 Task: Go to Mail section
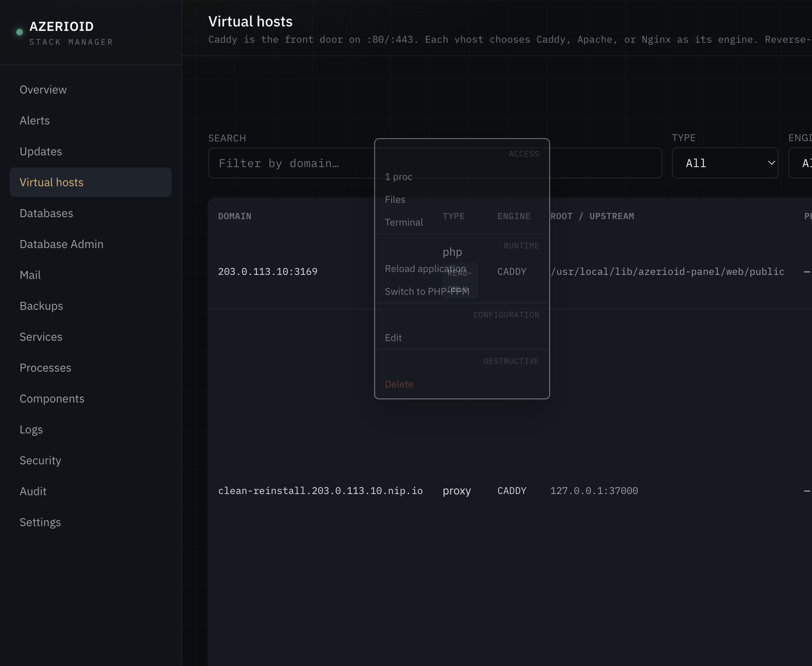[91, 275]
